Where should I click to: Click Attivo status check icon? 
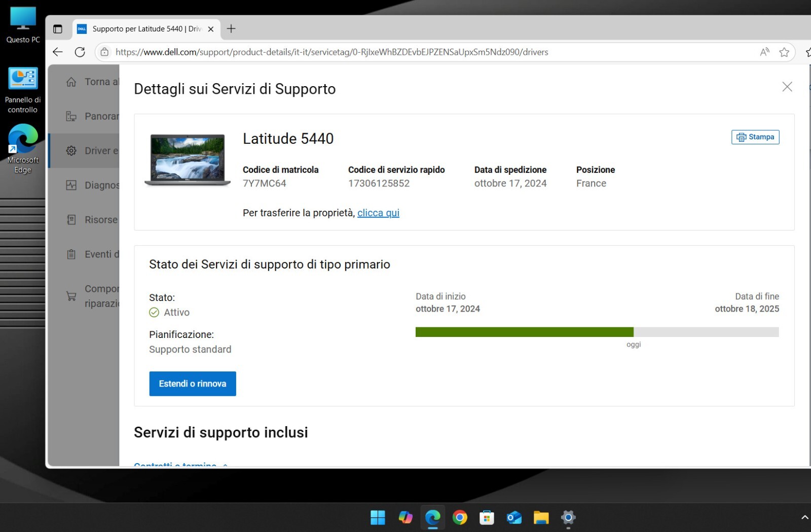click(x=154, y=313)
